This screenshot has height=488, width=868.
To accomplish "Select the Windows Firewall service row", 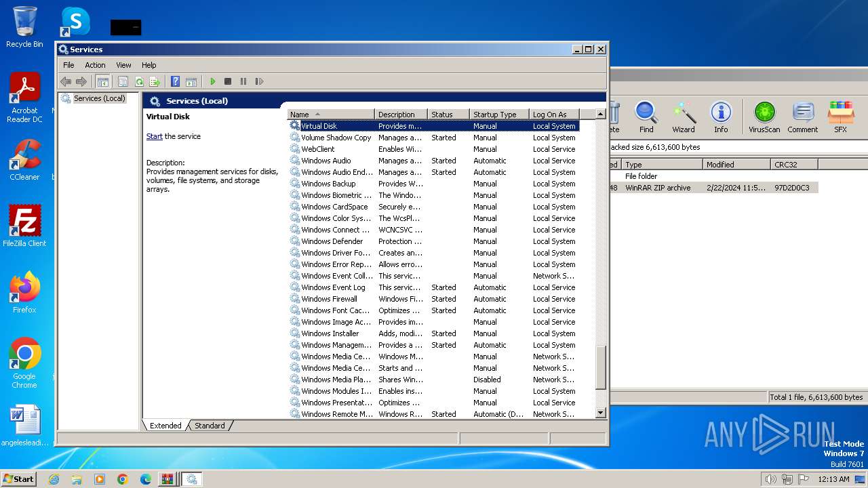I will click(434, 299).
